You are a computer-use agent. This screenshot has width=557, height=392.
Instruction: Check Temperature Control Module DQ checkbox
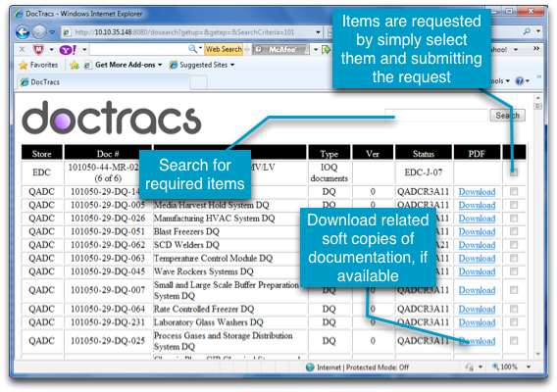514,258
